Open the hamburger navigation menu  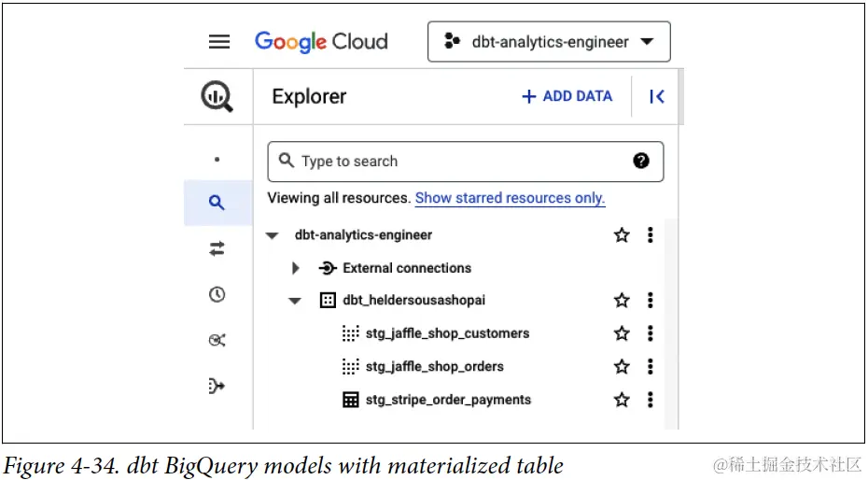219,42
